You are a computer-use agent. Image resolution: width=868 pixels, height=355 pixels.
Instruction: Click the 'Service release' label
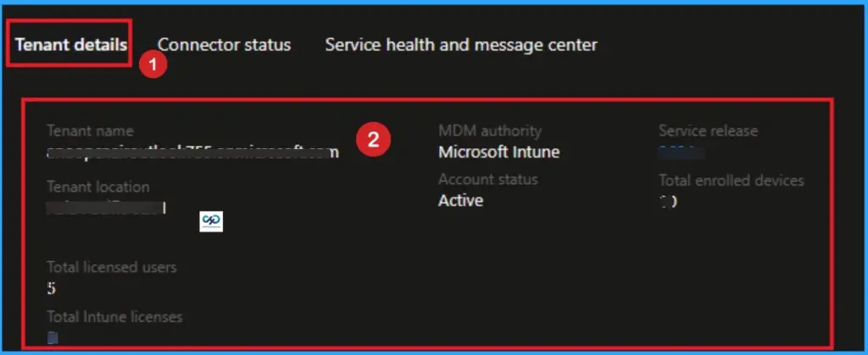(708, 131)
